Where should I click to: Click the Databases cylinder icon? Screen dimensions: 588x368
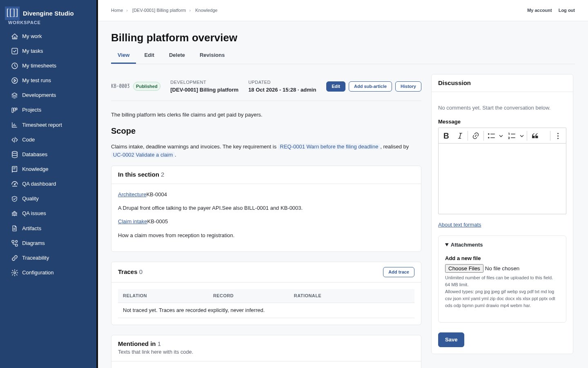pos(15,155)
